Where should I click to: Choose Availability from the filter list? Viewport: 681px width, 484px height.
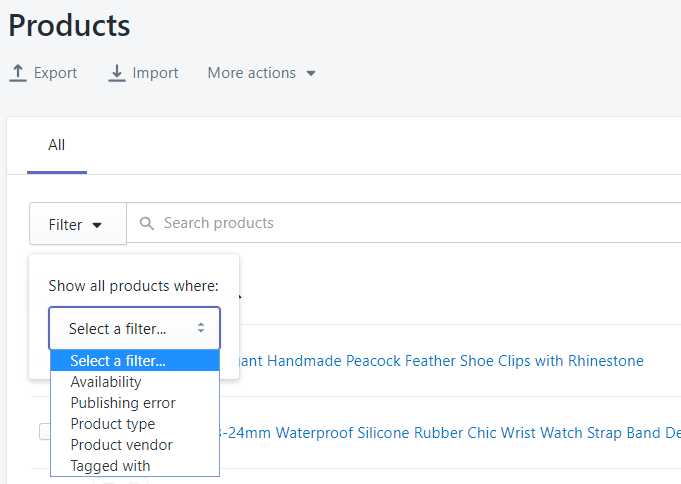106,382
